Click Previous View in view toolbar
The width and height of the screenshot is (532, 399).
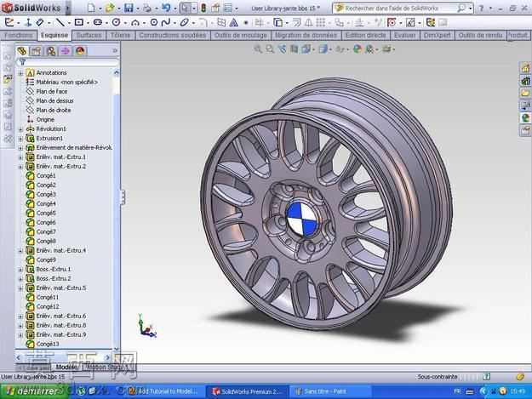pyautogui.click(x=282, y=49)
